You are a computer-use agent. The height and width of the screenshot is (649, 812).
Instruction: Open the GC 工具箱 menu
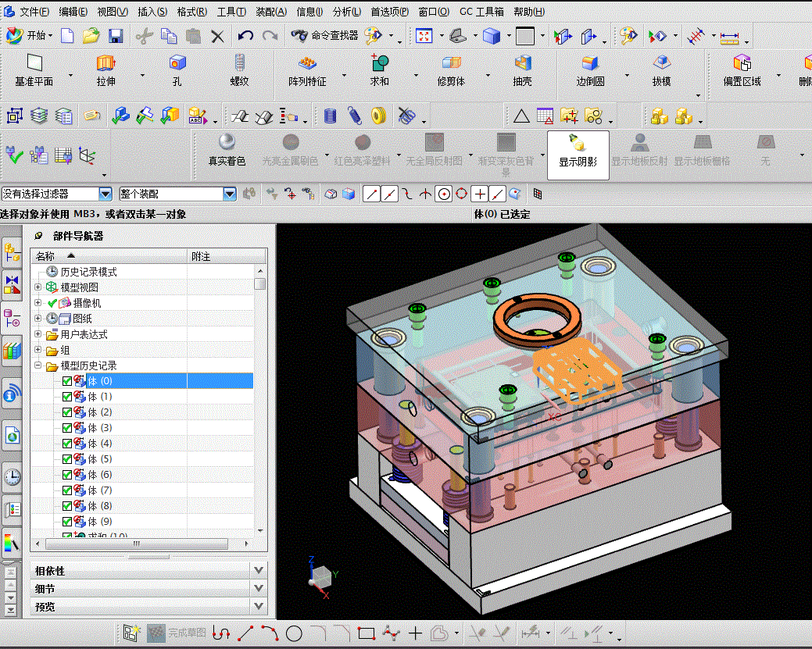(481, 12)
